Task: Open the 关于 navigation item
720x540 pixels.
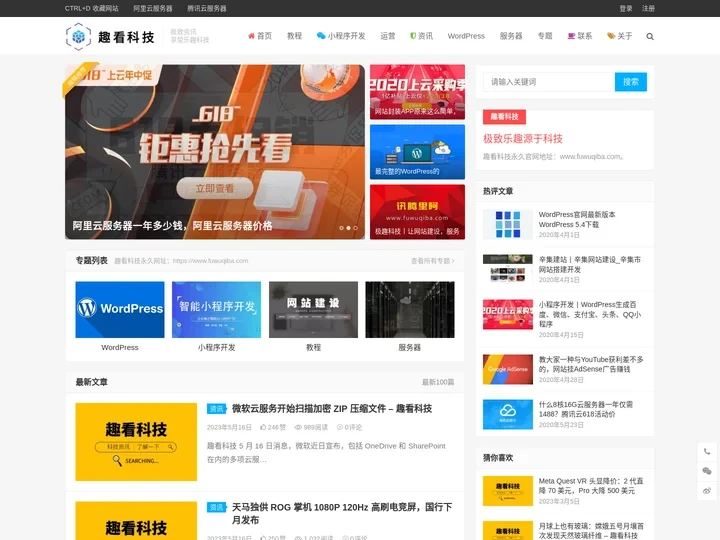Action: 619,36
